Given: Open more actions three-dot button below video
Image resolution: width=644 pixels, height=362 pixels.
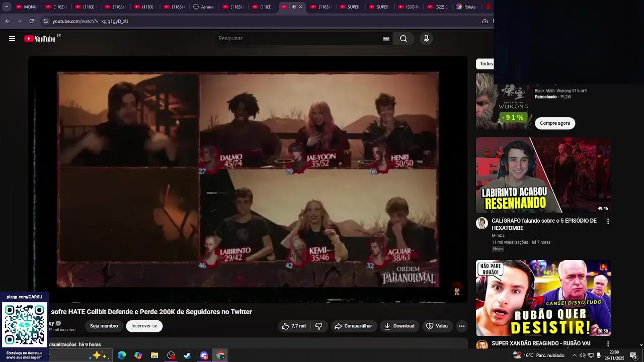Looking at the screenshot, I should (461, 326).
